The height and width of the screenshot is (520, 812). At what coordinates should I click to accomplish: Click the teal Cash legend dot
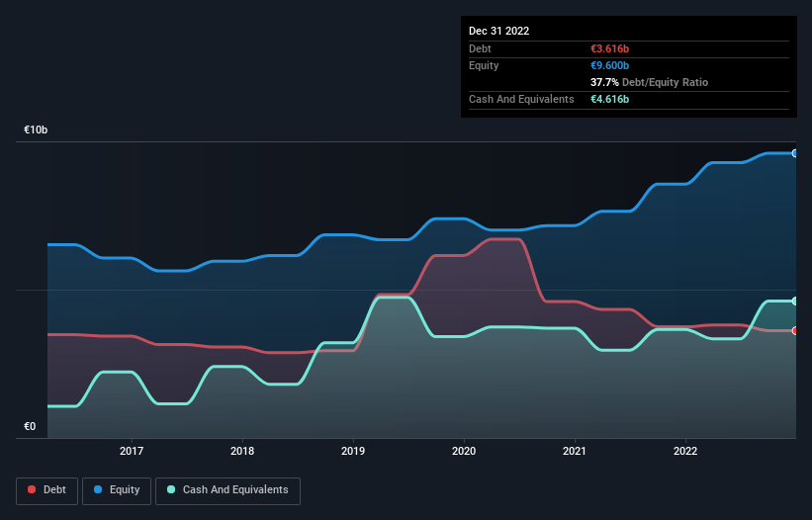coord(171,489)
